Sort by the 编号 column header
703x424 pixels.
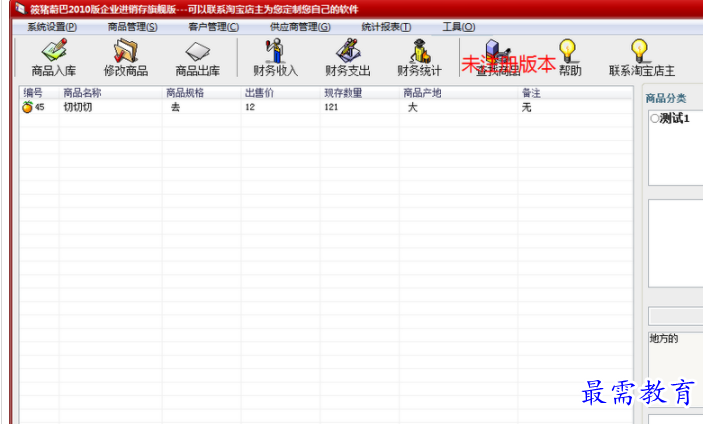click(39, 93)
